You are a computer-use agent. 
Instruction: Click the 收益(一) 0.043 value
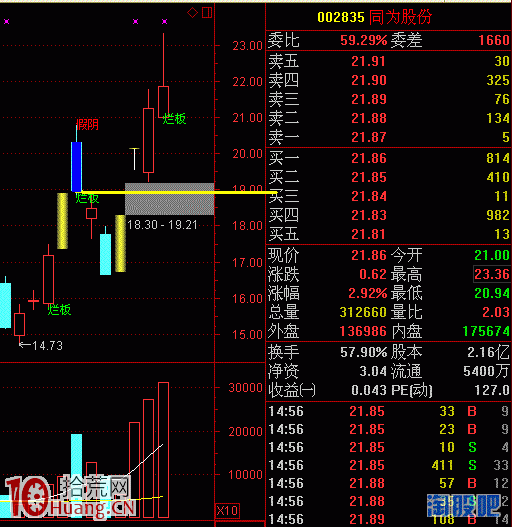click(369, 390)
